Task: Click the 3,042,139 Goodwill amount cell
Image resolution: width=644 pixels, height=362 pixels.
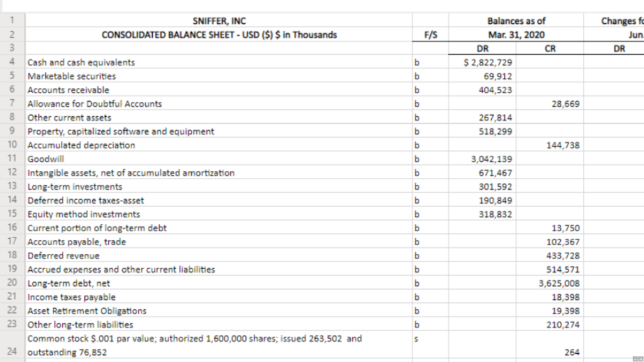Action: click(x=491, y=159)
